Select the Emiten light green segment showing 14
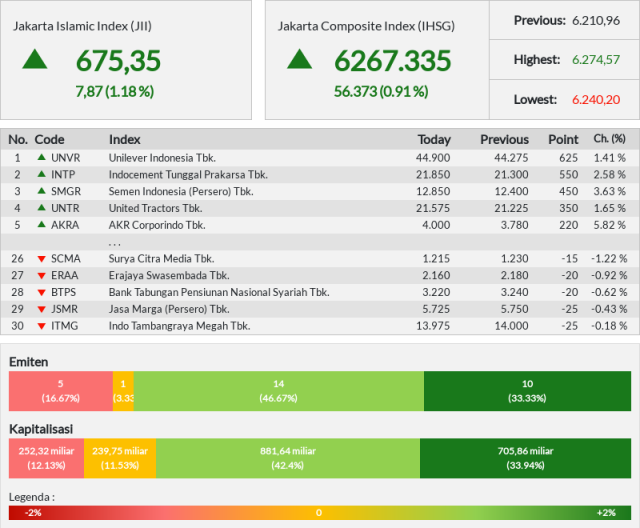Viewport: 640px width, 528px height. (x=279, y=391)
